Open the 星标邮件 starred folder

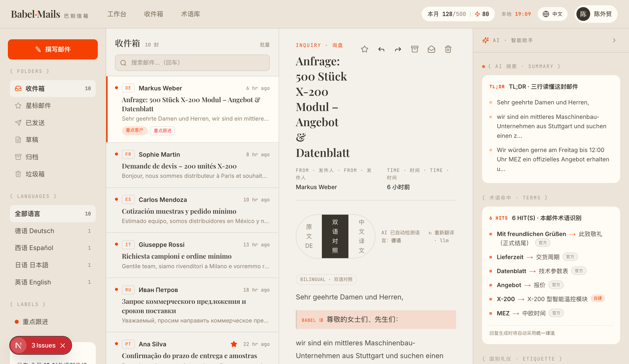[x=53, y=106]
